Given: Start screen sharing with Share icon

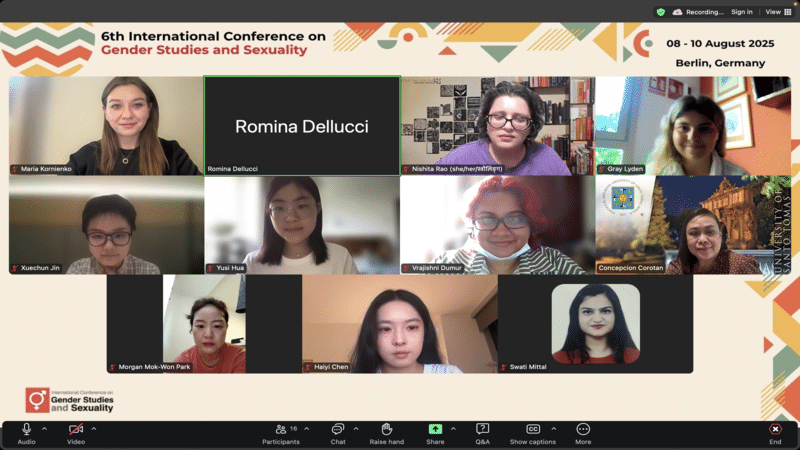Looking at the screenshot, I should tap(435, 429).
